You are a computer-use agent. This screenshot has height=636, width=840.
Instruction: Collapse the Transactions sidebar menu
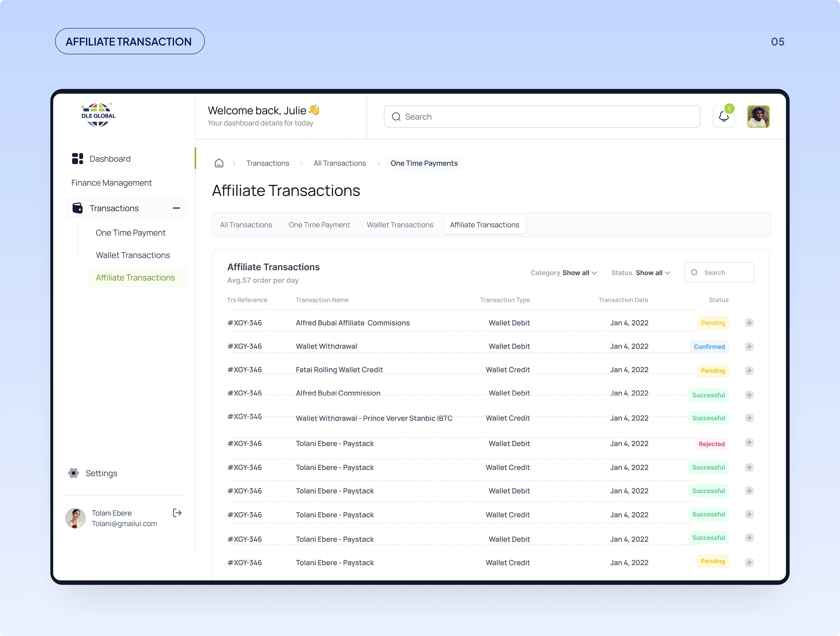click(x=176, y=208)
